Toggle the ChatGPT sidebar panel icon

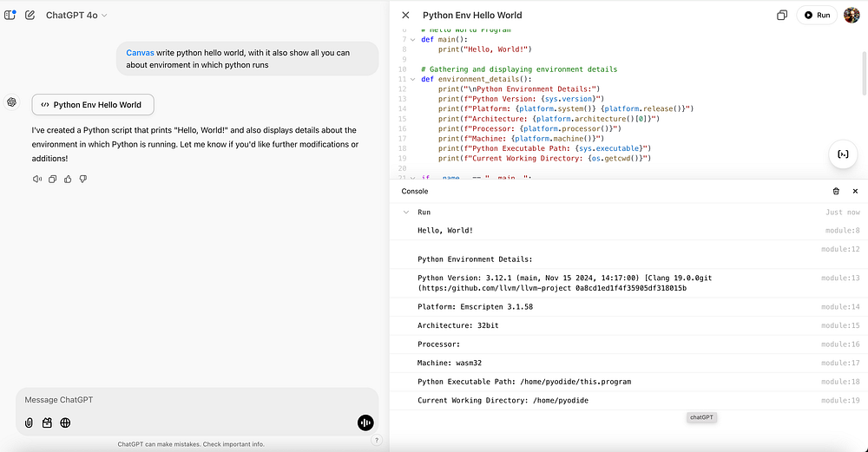click(x=10, y=15)
